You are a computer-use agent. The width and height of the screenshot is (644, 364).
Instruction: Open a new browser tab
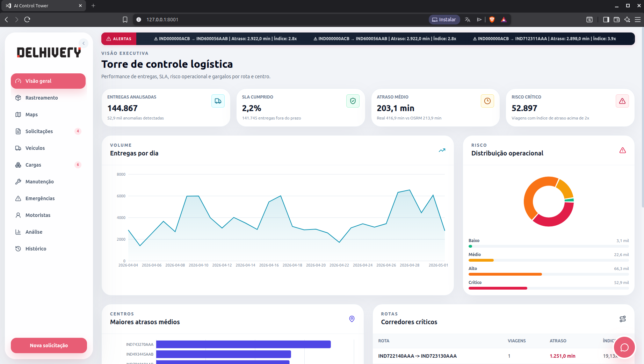point(93,6)
